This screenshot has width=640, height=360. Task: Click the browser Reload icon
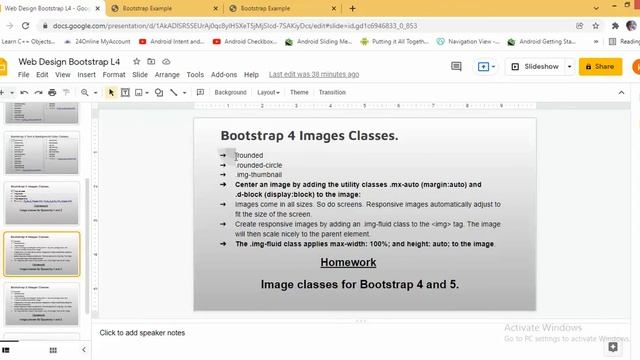coord(25,26)
